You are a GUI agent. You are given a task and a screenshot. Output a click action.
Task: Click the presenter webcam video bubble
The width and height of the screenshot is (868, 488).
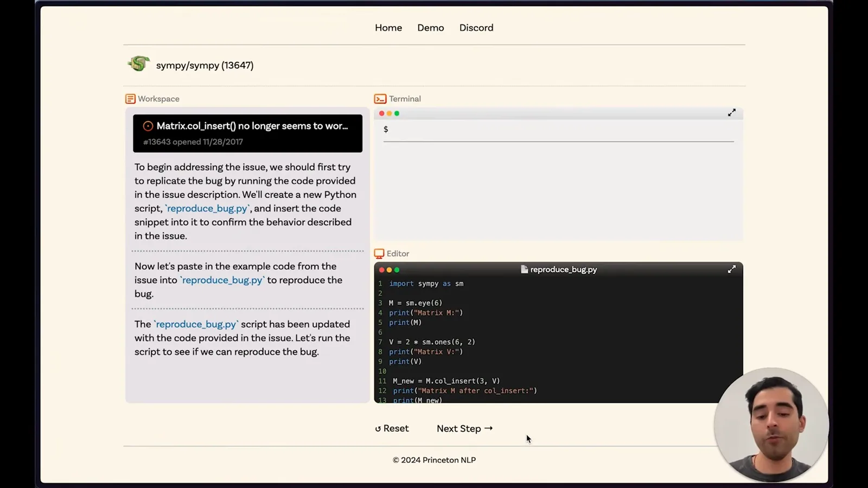tap(771, 425)
